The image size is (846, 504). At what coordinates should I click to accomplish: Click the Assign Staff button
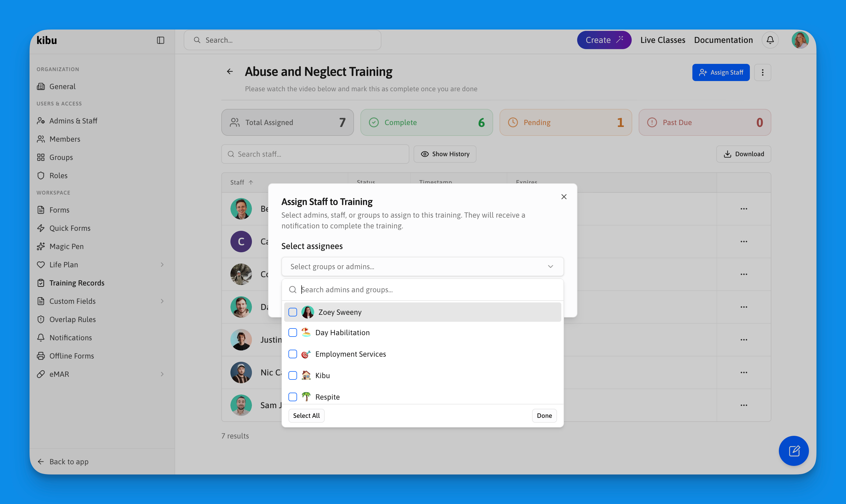(x=721, y=72)
